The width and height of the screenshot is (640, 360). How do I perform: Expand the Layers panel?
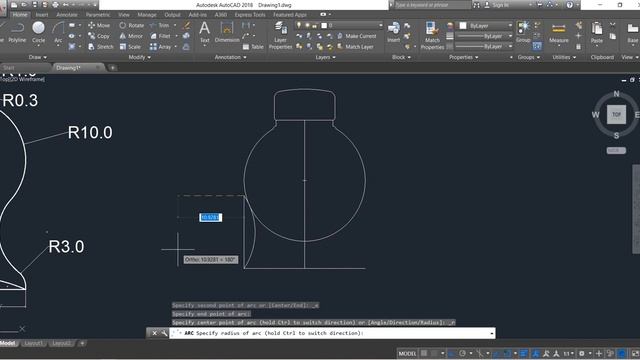tap(325, 57)
